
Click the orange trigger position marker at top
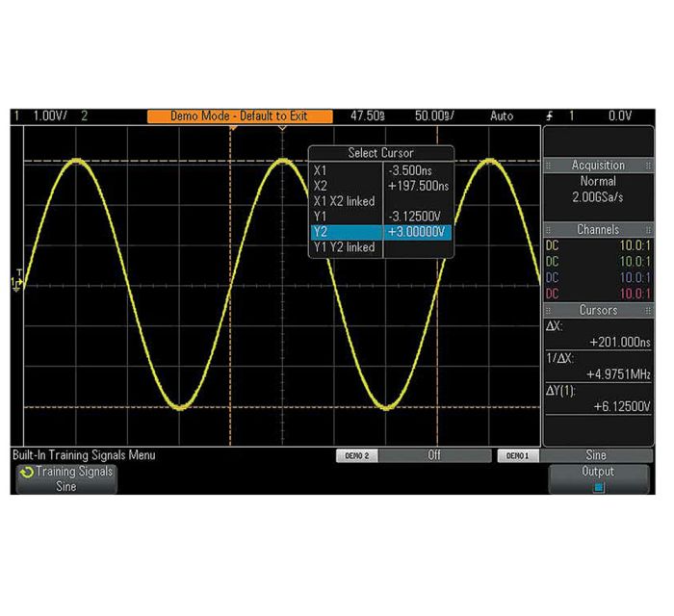pos(233,128)
